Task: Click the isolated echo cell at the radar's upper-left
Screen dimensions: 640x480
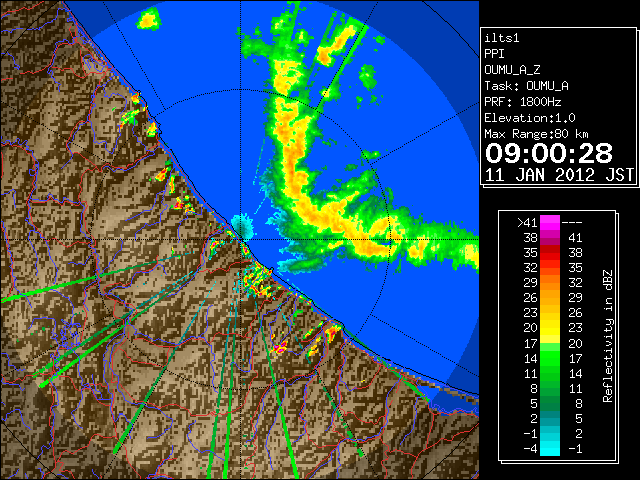Action: pyautogui.click(x=149, y=20)
